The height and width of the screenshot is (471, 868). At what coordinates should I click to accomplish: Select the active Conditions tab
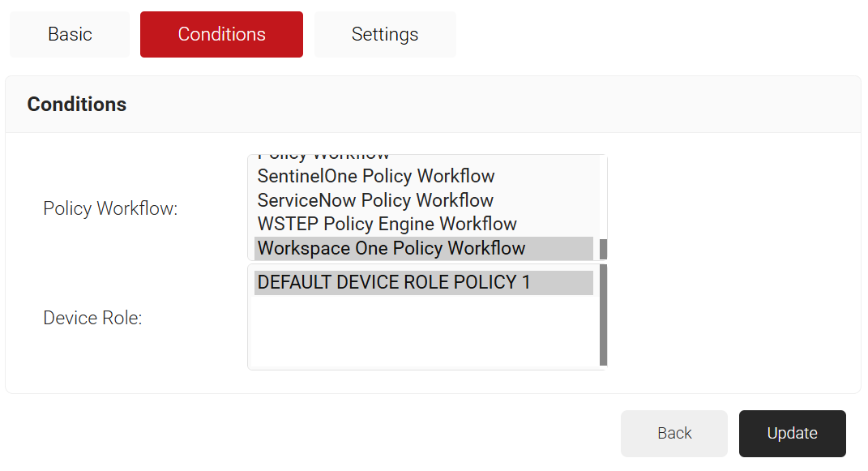(221, 34)
